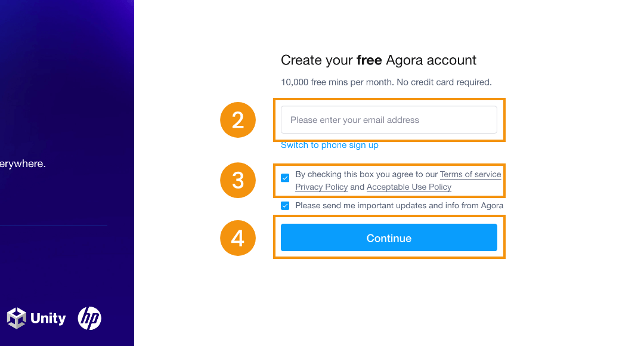Click the blue Continue button
The width and height of the screenshot is (644, 346).
point(389,237)
